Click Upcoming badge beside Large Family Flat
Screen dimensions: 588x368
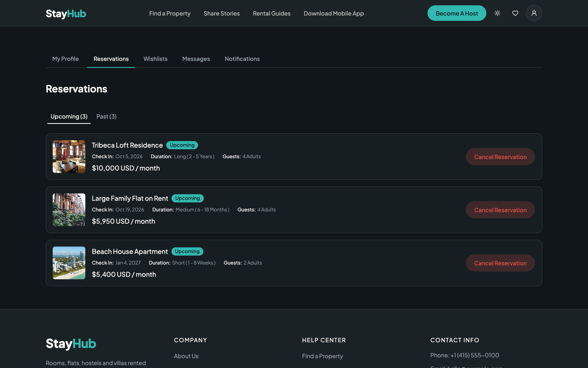point(188,198)
